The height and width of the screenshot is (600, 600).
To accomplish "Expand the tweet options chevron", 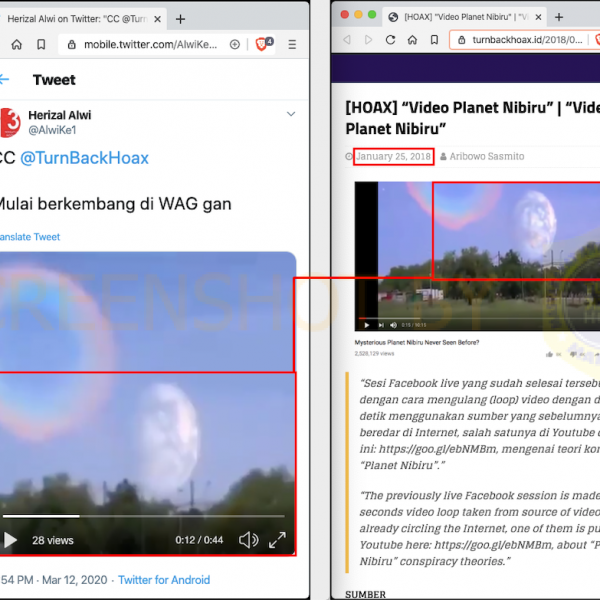I will (x=291, y=114).
